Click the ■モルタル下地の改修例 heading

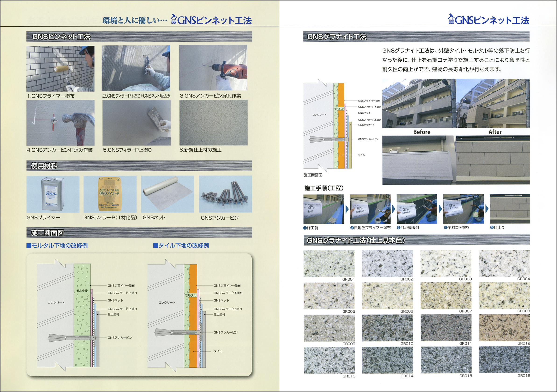[x=57, y=245]
